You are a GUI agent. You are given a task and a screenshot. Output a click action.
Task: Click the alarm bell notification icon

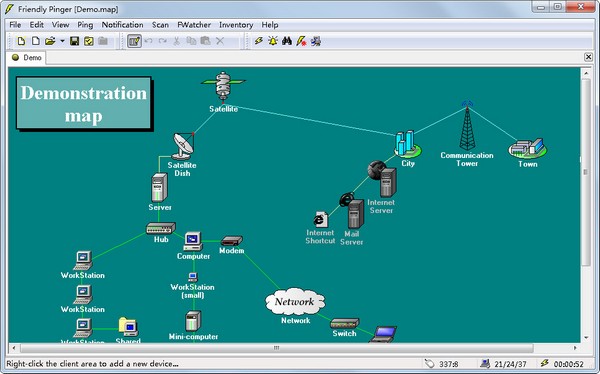coord(273,41)
